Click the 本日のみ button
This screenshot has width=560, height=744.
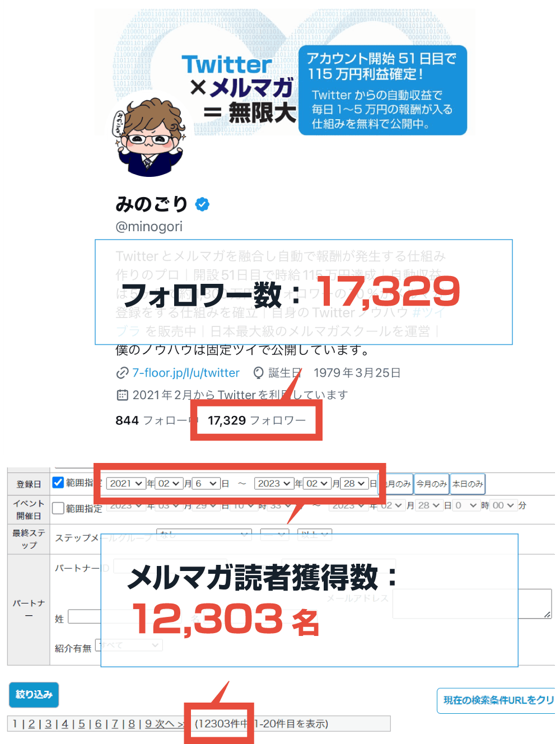[468, 484]
